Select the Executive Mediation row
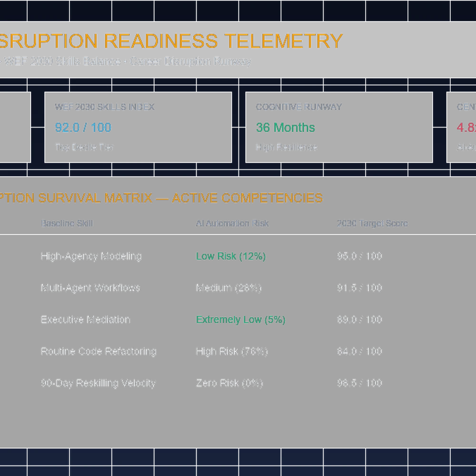The width and height of the screenshot is (476, 476). tap(238, 320)
